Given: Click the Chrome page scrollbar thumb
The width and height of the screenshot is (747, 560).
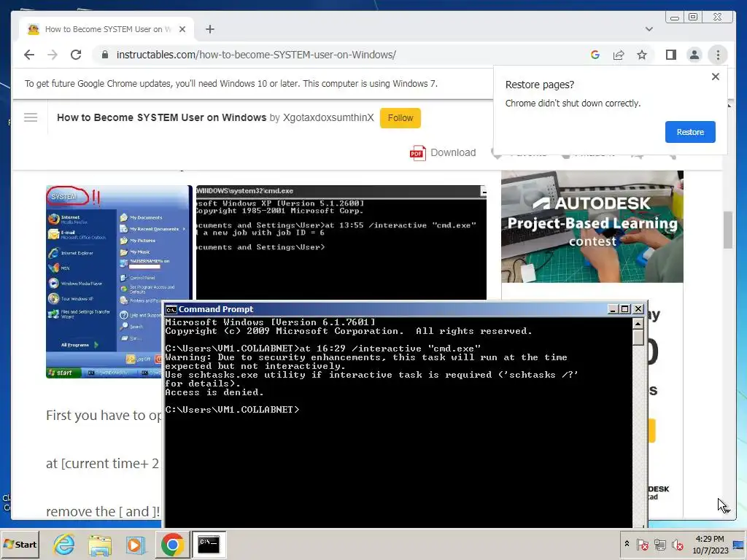Looking at the screenshot, I should pyautogui.click(x=727, y=230).
